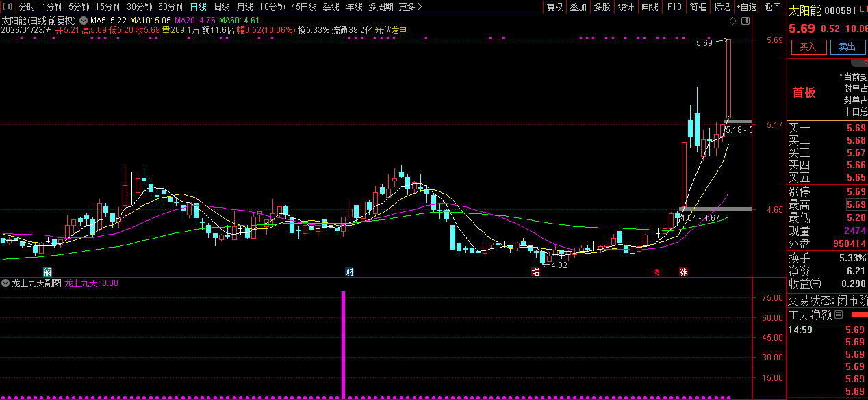Select the 30分钟 period
The height and width of the screenshot is (400, 868).
tap(139, 7)
